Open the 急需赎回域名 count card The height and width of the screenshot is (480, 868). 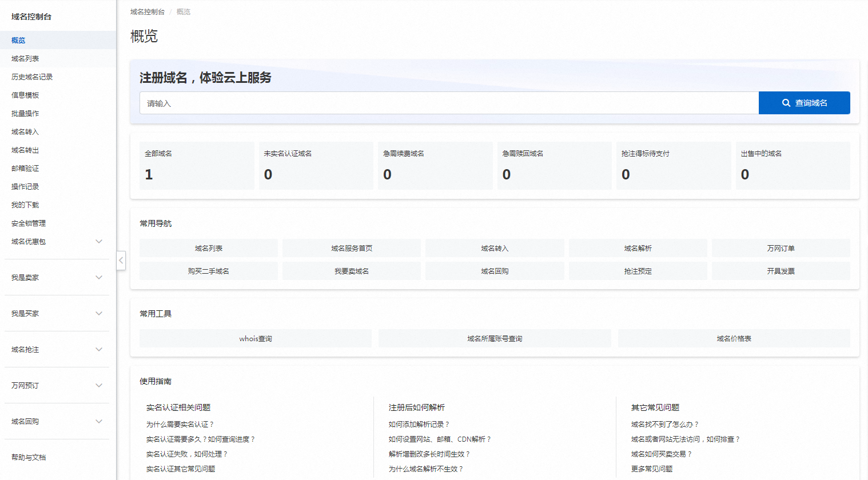555,166
